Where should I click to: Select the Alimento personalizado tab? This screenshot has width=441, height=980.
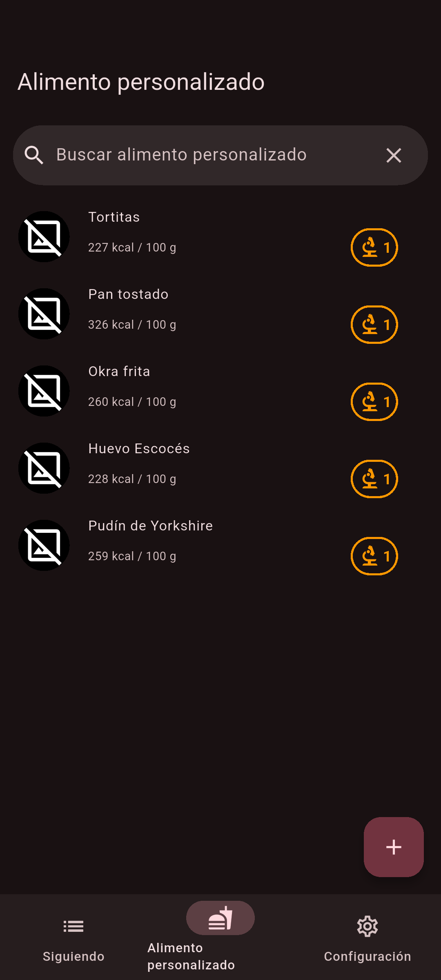point(220,935)
